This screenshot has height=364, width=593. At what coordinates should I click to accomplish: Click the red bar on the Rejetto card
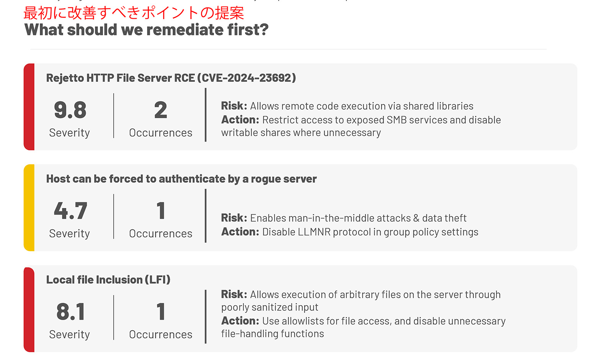tap(29, 107)
